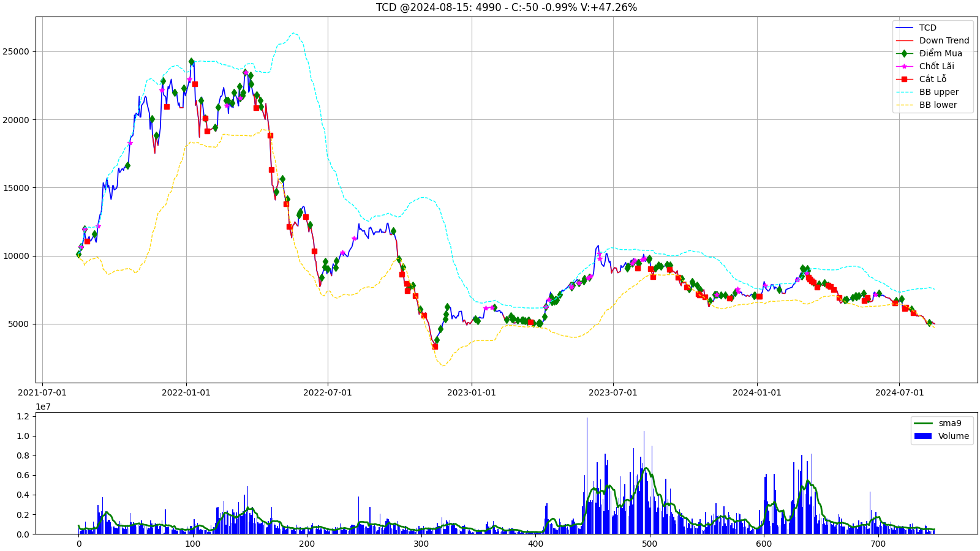Click the green buy diamond at chart's far right end
The height and width of the screenshot is (551, 980).
tap(929, 323)
